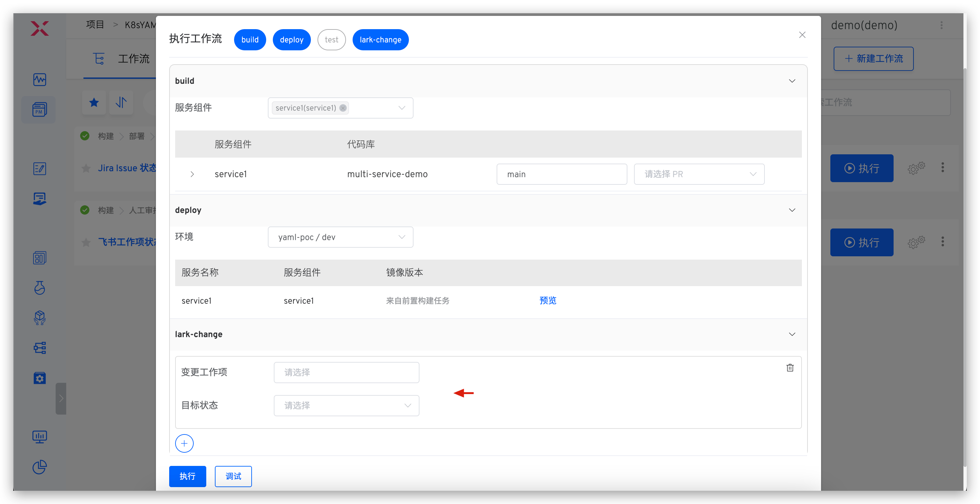
Task: Click the blue 执行 button at dialog bottom
Action: (187, 476)
